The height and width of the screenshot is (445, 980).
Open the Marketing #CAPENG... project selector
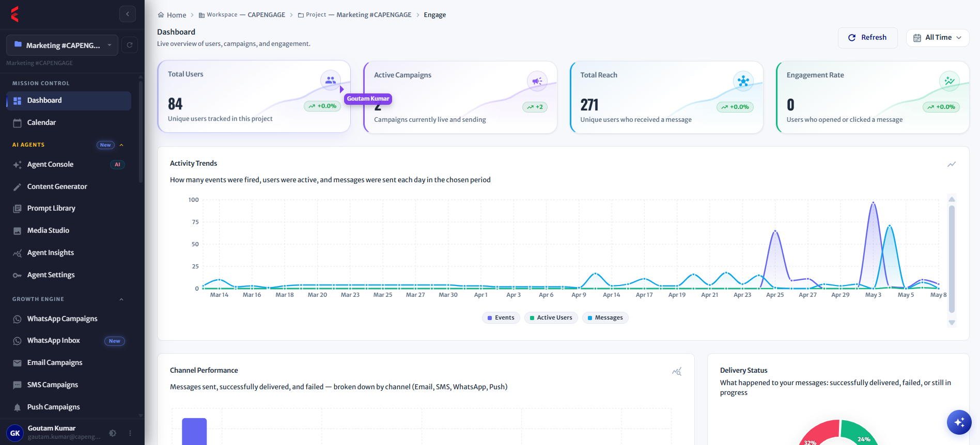click(x=62, y=45)
